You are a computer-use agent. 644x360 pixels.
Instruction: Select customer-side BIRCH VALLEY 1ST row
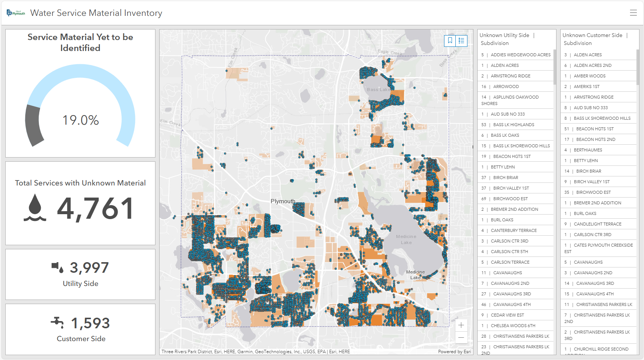tap(598, 182)
